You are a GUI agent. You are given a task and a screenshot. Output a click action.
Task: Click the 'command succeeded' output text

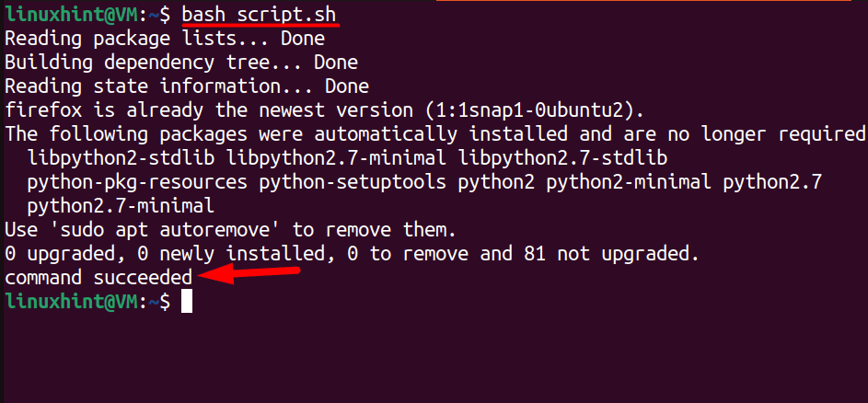(98, 277)
